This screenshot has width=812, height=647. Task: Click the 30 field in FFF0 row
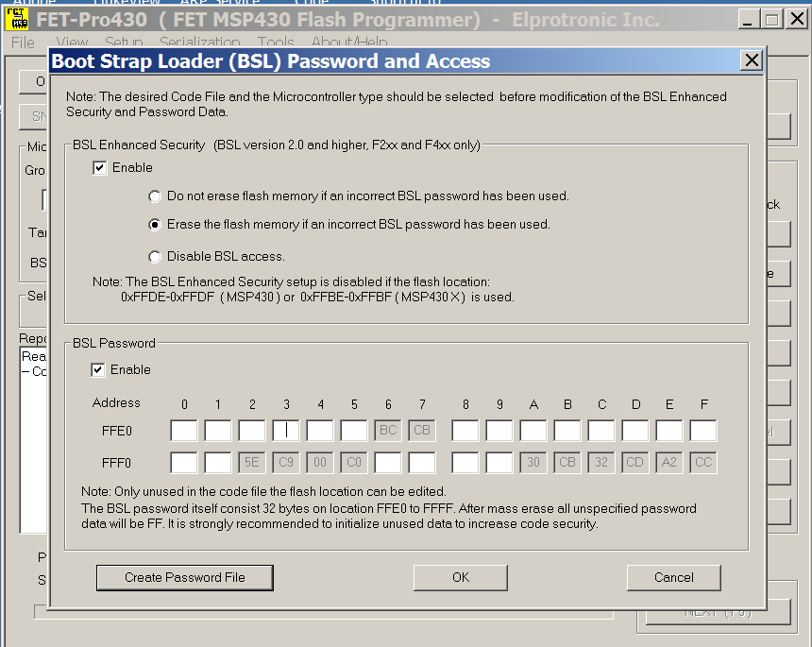tap(533, 463)
